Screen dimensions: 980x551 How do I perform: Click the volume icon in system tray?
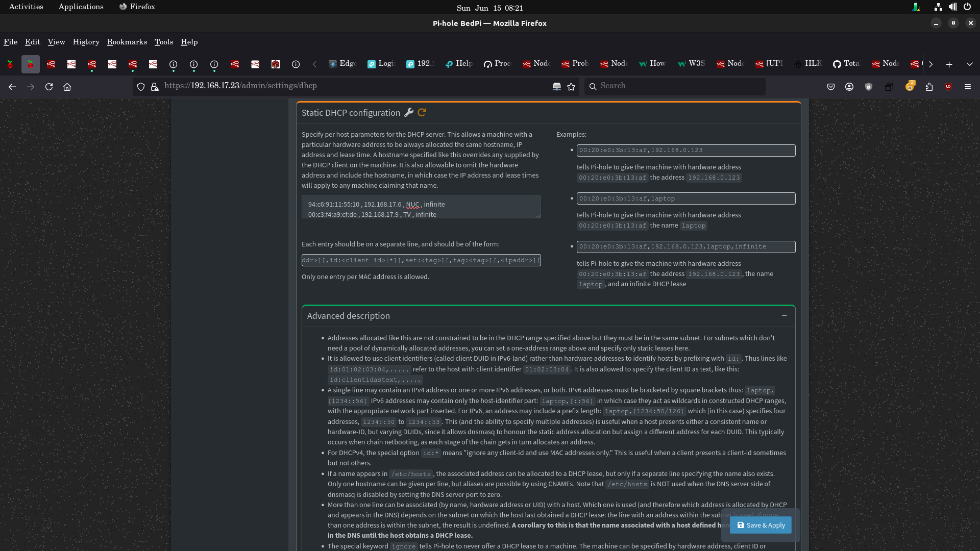[952, 7]
